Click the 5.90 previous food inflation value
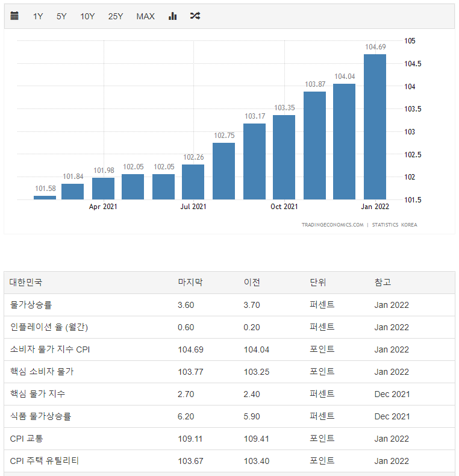The image size is (459, 476). 252,416
